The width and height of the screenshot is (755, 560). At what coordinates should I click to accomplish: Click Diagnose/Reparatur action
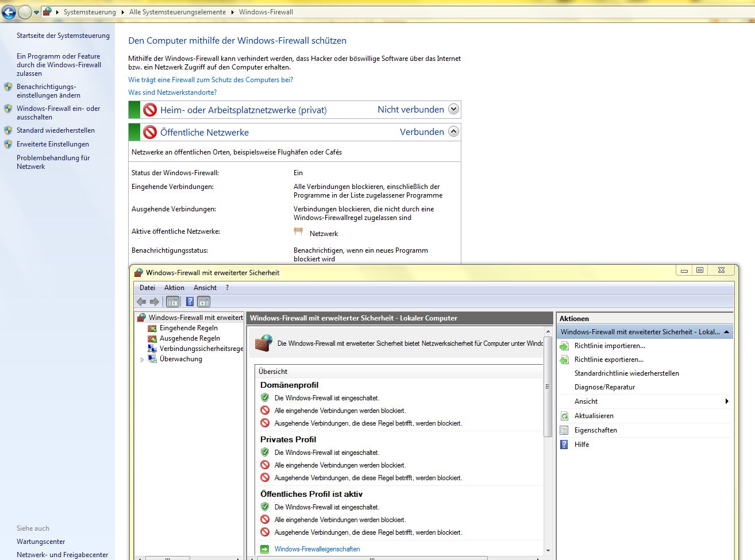coord(605,387)
